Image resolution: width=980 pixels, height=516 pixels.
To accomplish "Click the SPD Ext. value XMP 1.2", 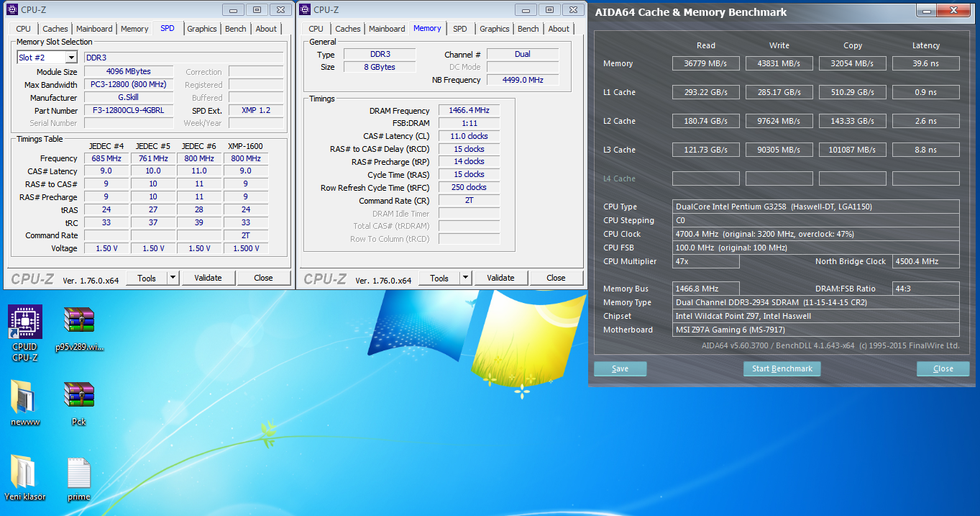I will point(256,111).
